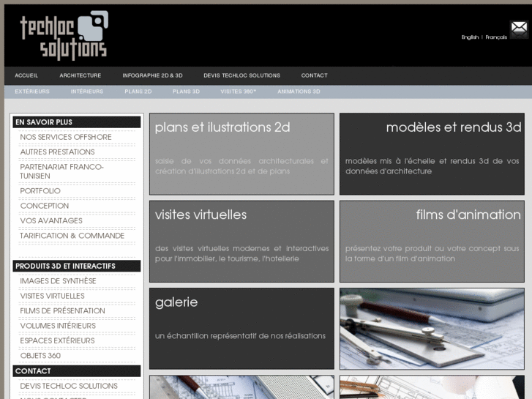532x399 pixels.
Task: Click the compass and laptop photo
Action: 432,329
